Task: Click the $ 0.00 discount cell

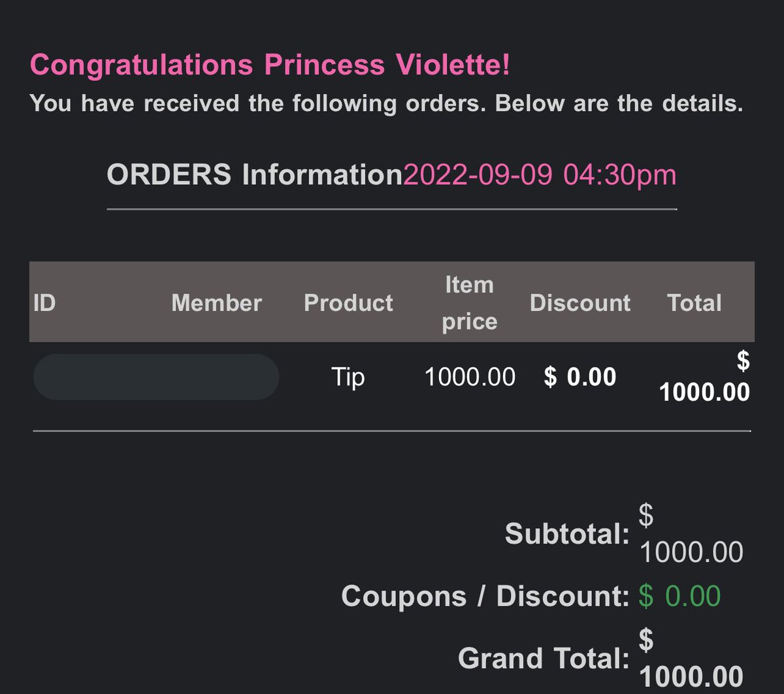Action: 580,377
